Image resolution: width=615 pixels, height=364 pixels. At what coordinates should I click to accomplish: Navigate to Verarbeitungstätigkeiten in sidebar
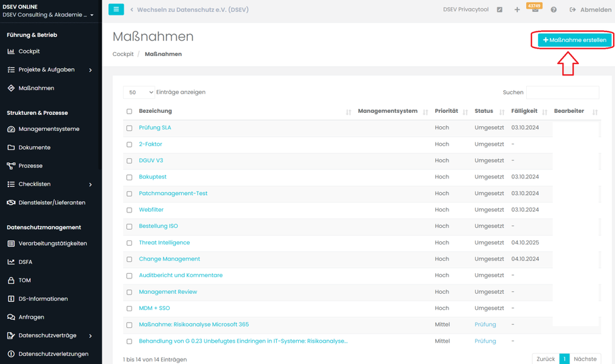point(52,244)
